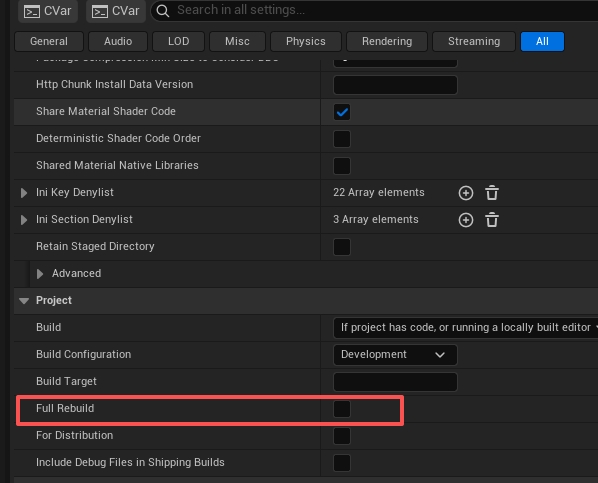Click the search magnifier icon
598x483 pixels.
click(163, 11)
